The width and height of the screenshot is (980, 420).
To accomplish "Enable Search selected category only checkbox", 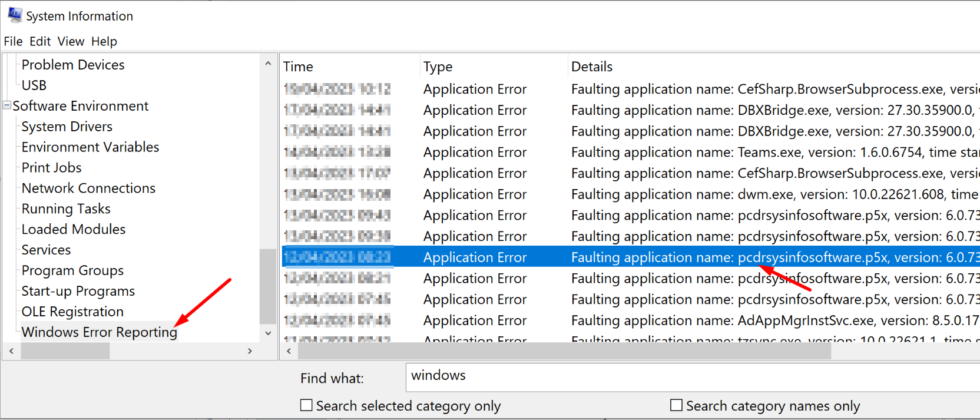I will 306,405.
